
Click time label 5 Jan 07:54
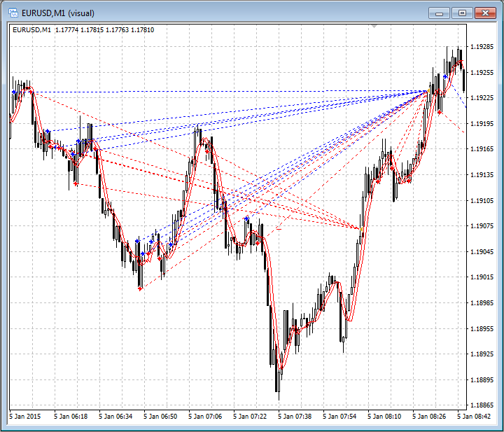point(339,417)
